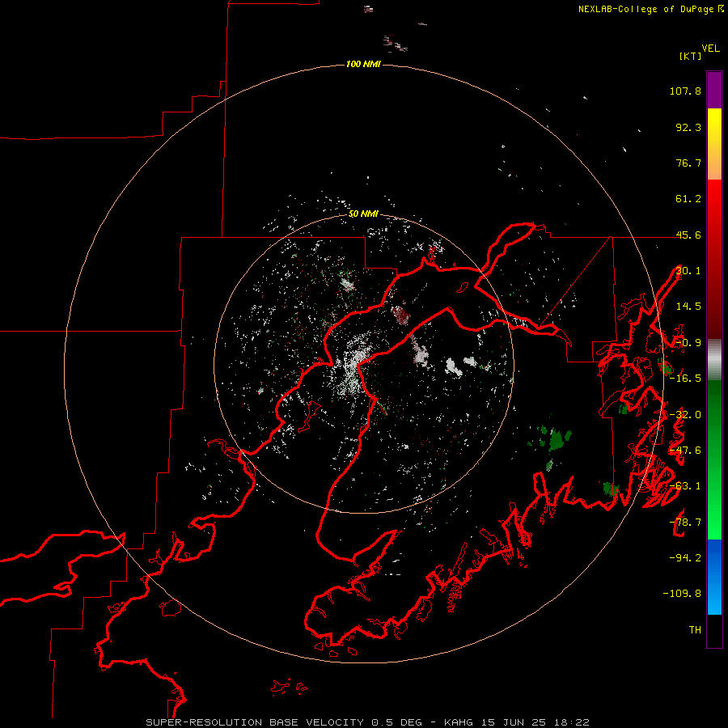Image resolution: width=728 pixels, height=728 pixels.
Task: Click the -78.7 legend value
Action: click(x=685, y=523)
